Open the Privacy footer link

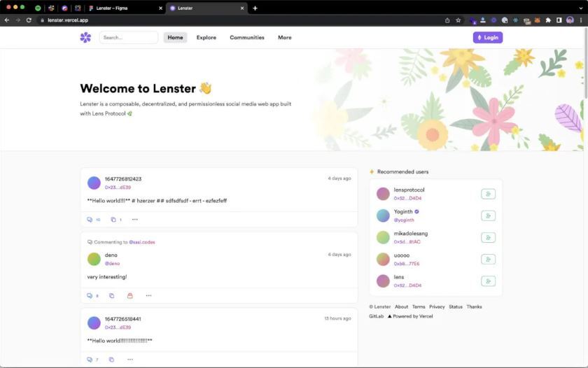[437, 306]
